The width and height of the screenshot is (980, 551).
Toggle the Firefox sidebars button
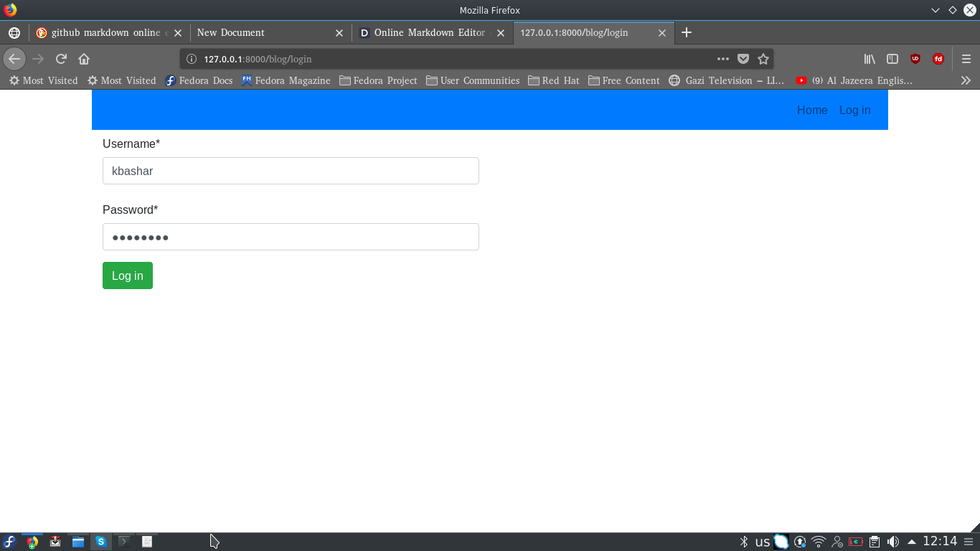point(892,59)
